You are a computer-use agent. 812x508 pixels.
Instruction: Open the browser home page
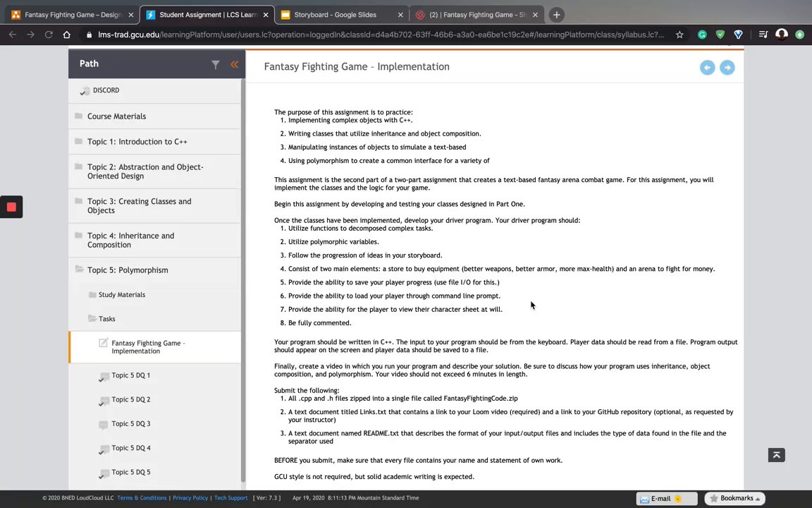coord(66,35)
